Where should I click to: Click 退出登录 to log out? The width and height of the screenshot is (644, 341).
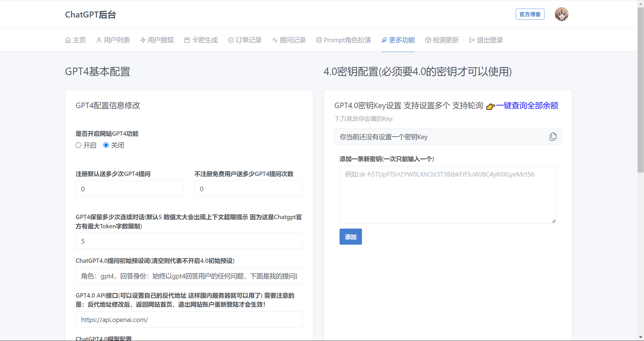coord(486,40)
